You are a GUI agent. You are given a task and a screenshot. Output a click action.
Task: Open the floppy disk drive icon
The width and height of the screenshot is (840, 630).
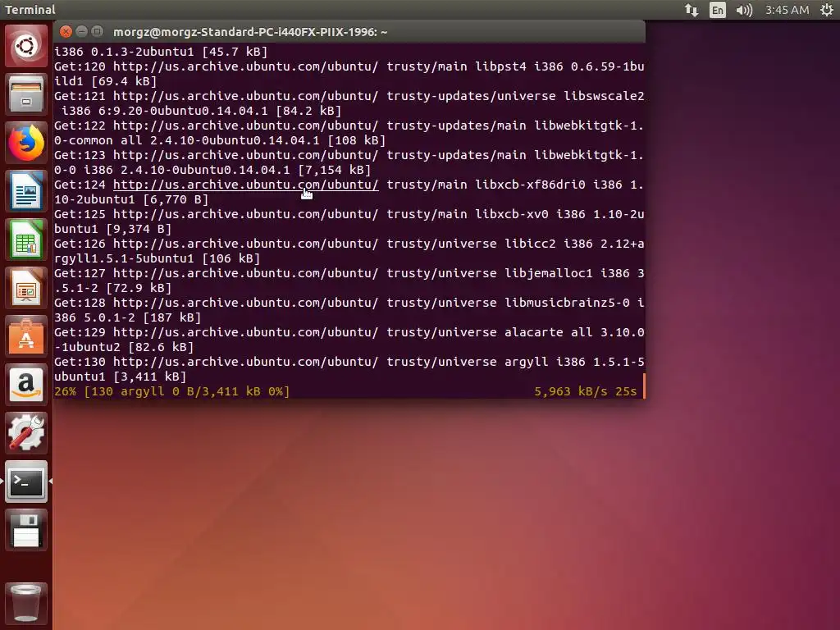[x=25, y=530]
